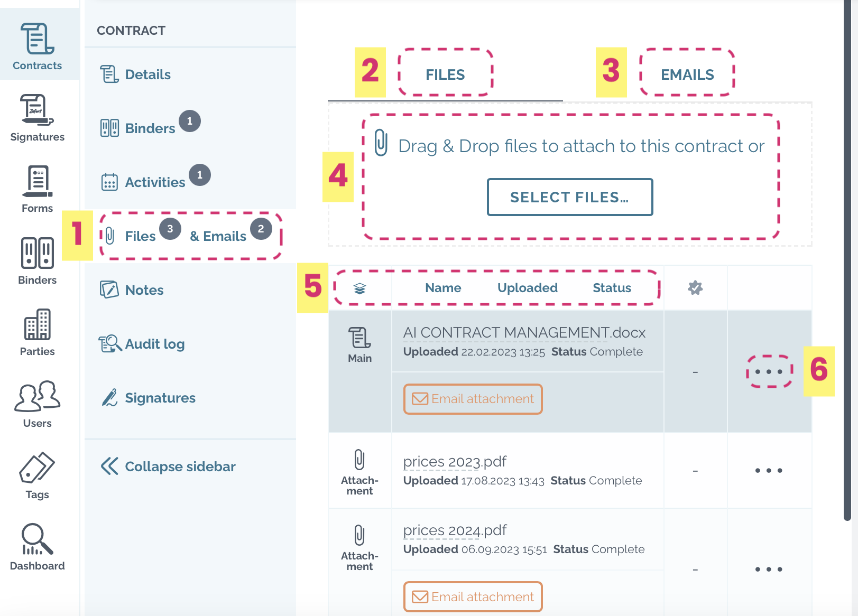Open options menu for AI CONTRACT MANAGEMENT.docx
The width and height of the screenshot is (858, 616).
tap(769, 371)
